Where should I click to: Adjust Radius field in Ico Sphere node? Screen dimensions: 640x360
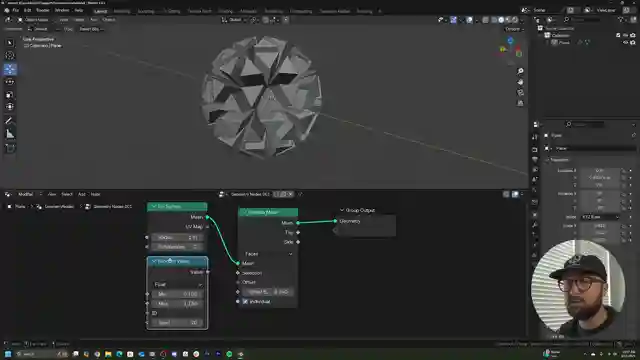click(x=178, y=238)
